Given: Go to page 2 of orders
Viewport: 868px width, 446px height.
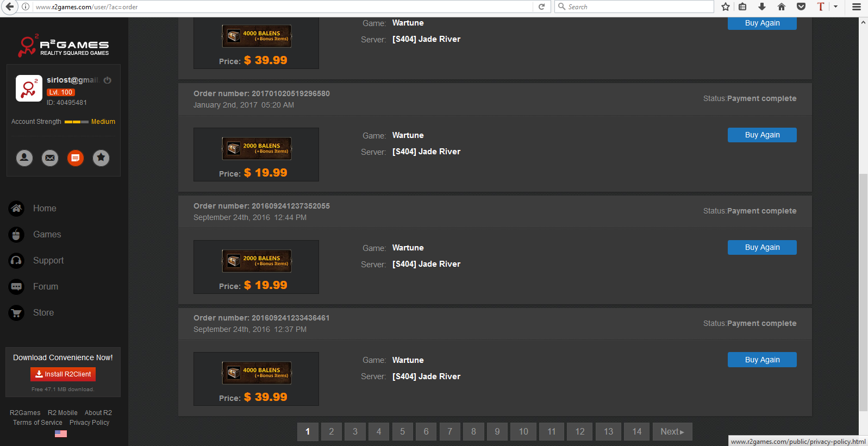Looking at the screenshot, I should [332, 432].
